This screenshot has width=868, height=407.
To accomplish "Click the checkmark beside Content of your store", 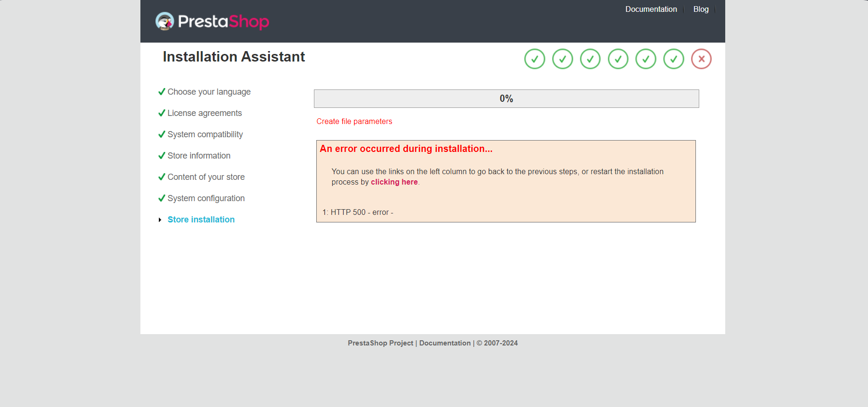I will tap(162, 177).
